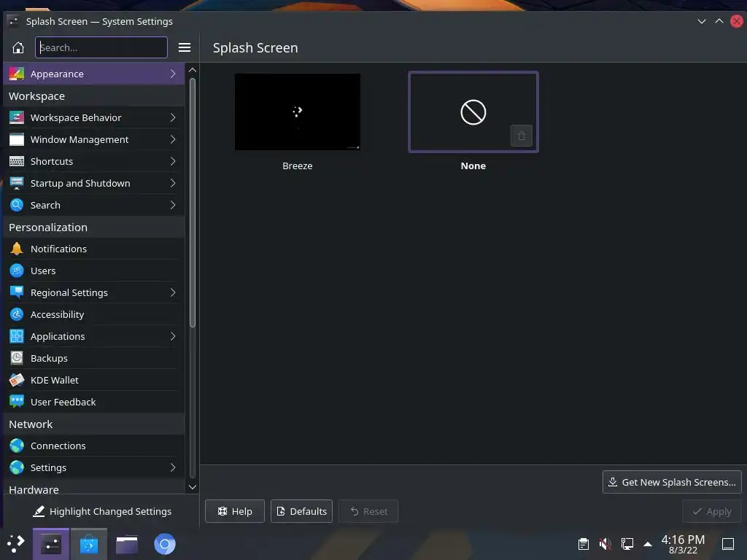The height and width of the screenshot is (560, 747).
Task: Expand the Window Management chevron
Action: pos(173,139)
